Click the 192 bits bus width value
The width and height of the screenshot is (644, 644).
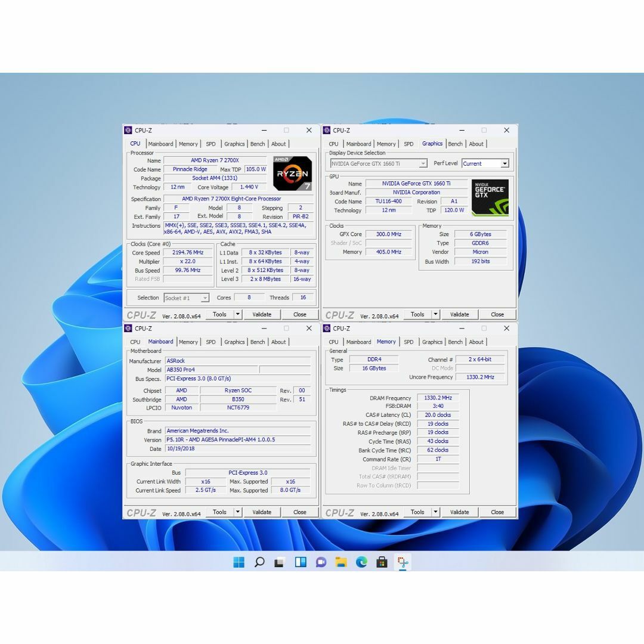pos(480,261)
